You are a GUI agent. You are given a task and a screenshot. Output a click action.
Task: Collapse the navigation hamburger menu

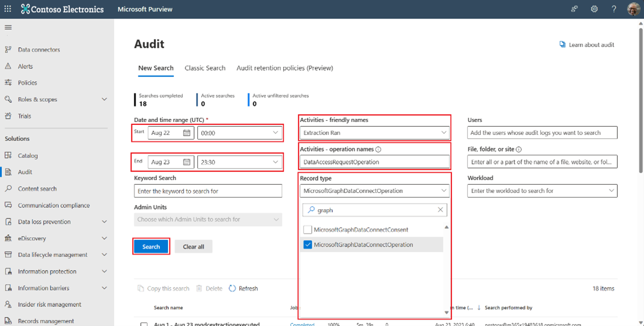[x=8, y=27]
